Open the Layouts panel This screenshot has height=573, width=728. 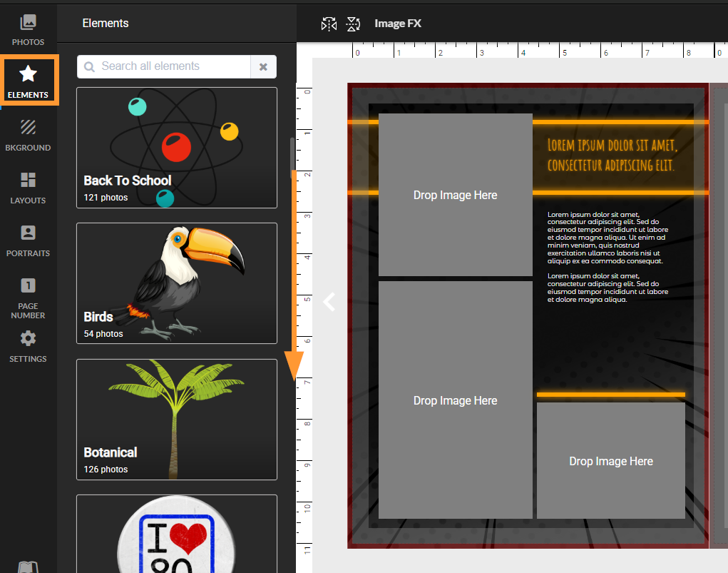click(28, 188)
